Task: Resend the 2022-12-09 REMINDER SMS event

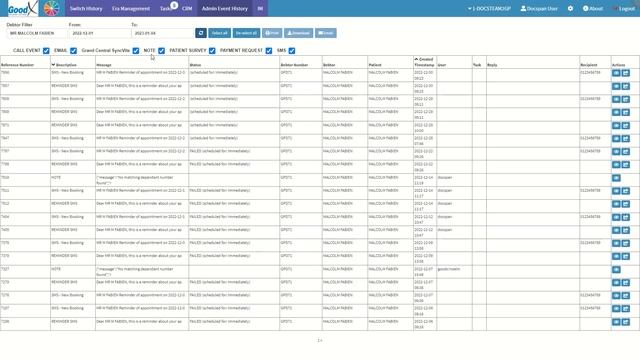Action: [x=626, y=256]
